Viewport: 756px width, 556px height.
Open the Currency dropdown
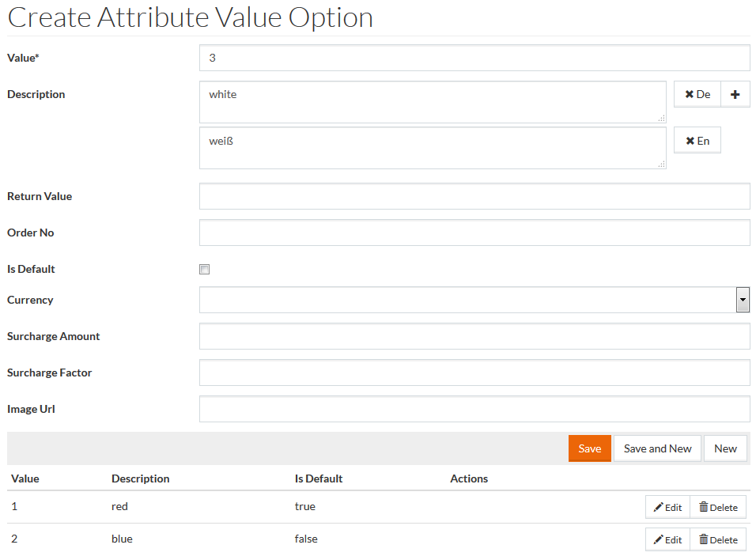(474, 300)
